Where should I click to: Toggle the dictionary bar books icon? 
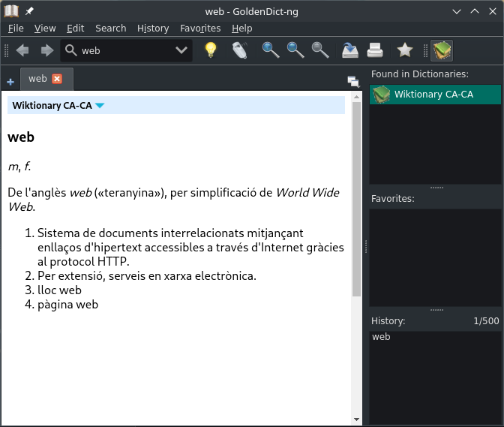tap(442, 50)
